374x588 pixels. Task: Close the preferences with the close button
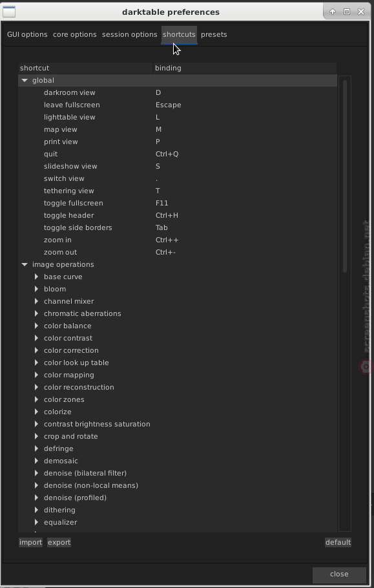[339, 574]
